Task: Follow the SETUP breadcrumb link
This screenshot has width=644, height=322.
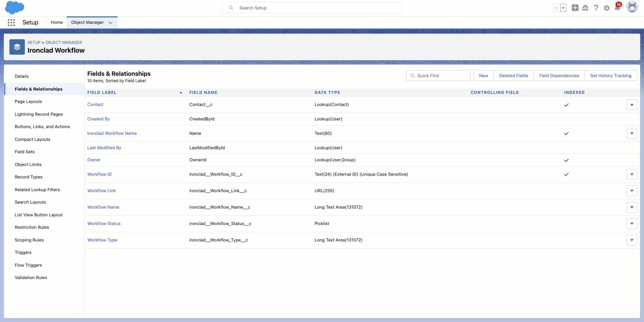Action: 34,43
